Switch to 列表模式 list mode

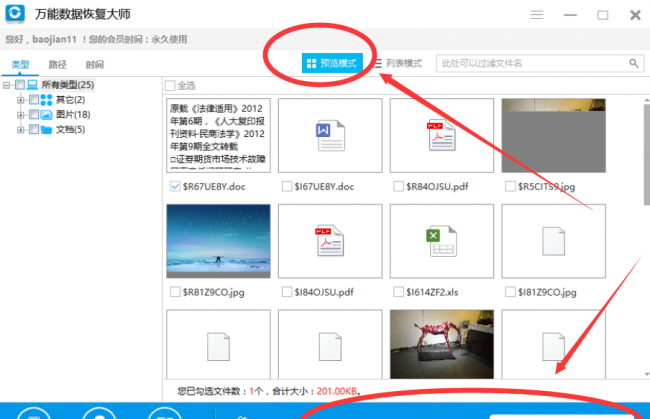(399, 63)
